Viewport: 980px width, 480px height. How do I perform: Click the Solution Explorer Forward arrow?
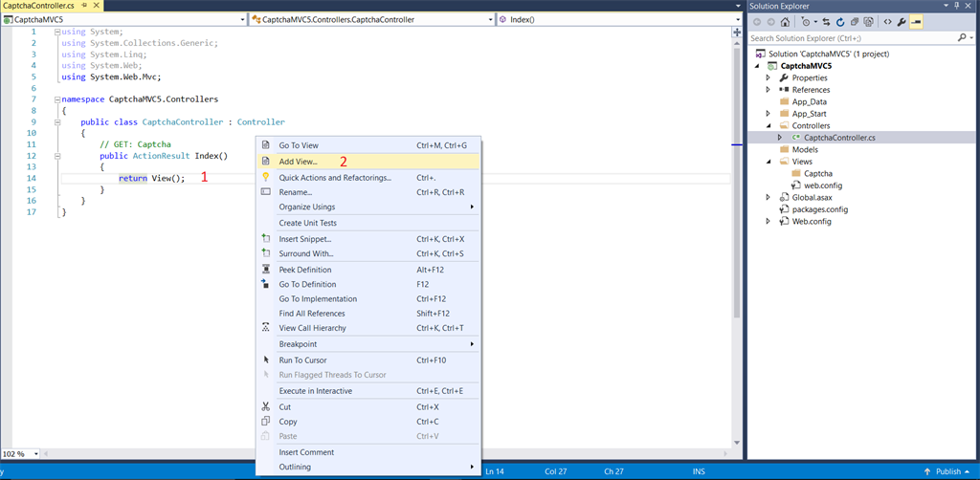click(770, 22)
